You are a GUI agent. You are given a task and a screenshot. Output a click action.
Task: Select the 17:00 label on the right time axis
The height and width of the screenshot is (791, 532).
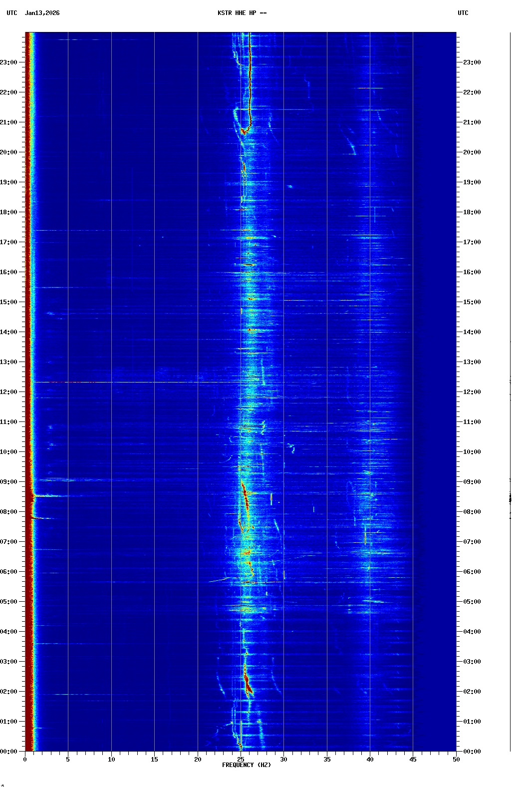472,242
